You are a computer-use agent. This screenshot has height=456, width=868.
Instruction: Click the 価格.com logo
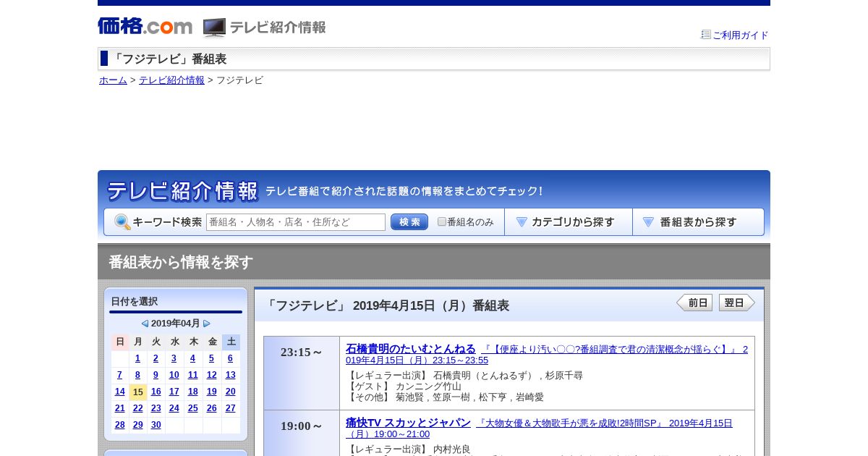click(145, 26)
